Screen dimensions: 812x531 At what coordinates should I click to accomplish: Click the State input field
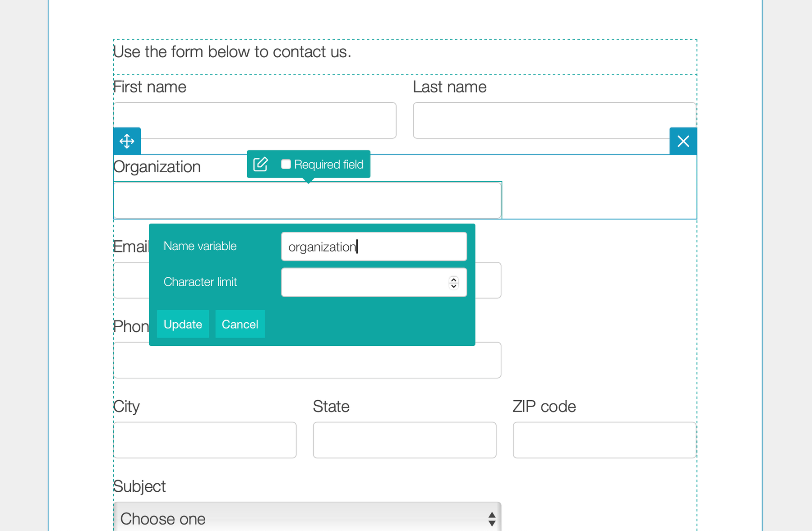point(404,439)
